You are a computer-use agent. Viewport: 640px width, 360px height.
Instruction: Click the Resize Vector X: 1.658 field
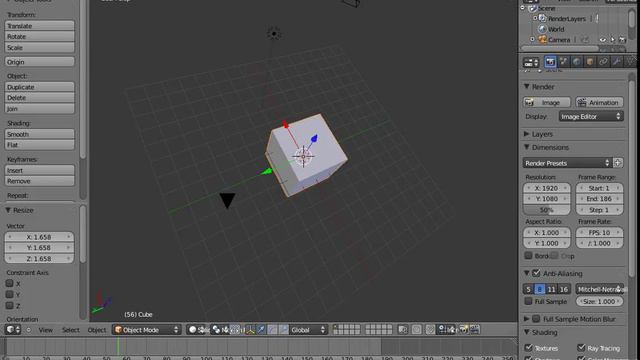[x=40, y=237]
